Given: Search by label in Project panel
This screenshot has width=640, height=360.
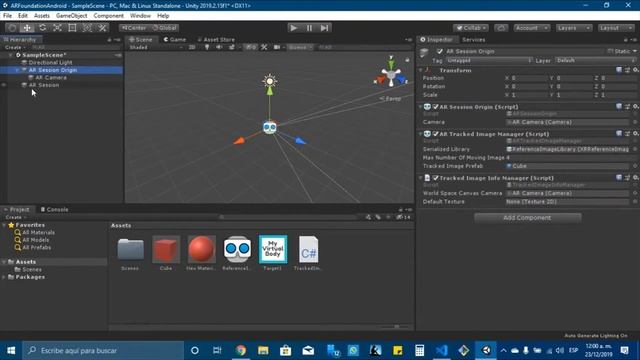Looking at the screenshot, I should (378, 217).
